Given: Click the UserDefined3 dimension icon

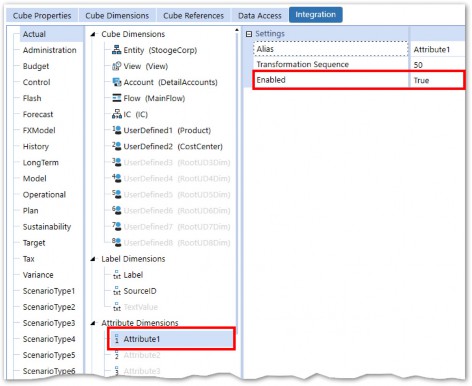Looking at the screenshot, I should [117, 162].
